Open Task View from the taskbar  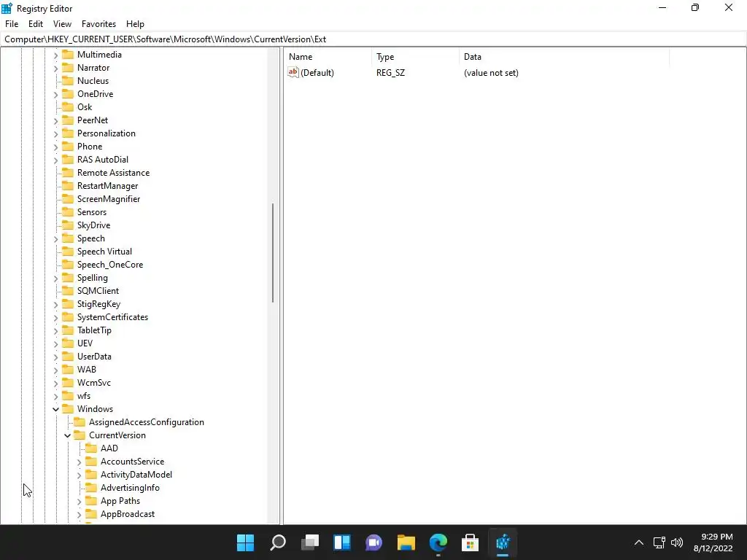coord(309,542)
